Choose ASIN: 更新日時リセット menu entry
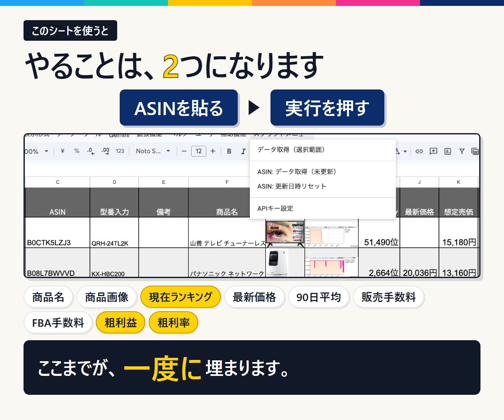504x420 pixels. pos(323,186)
